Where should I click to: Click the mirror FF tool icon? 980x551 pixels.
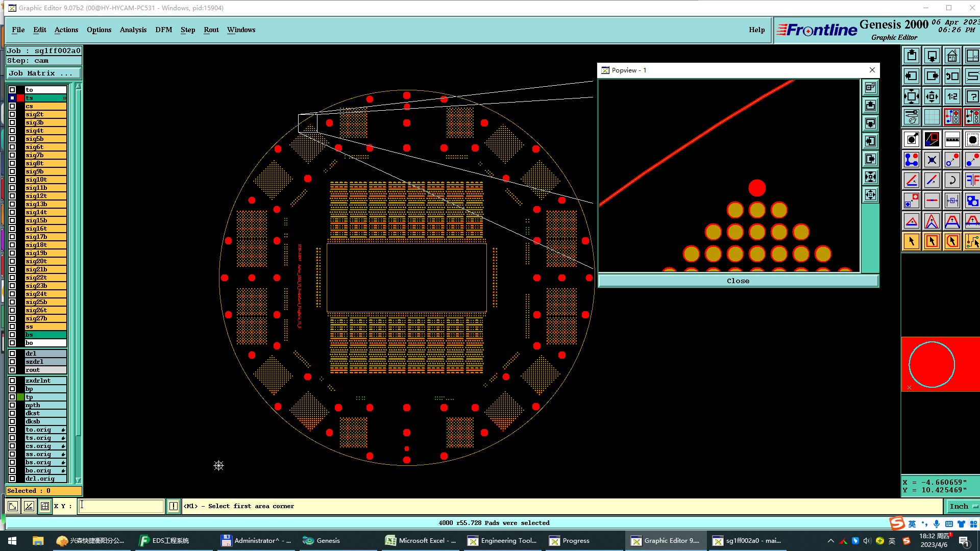pyautogui.click(x=972, y=180)
